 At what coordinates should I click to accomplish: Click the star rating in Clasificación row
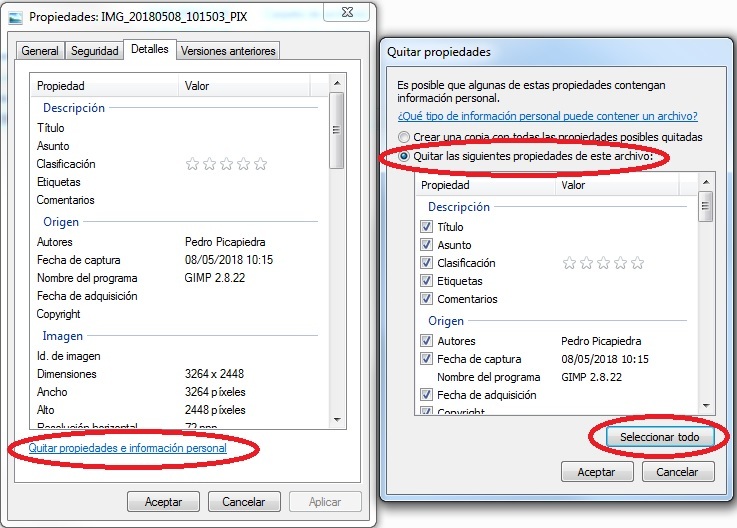point(226,164)
